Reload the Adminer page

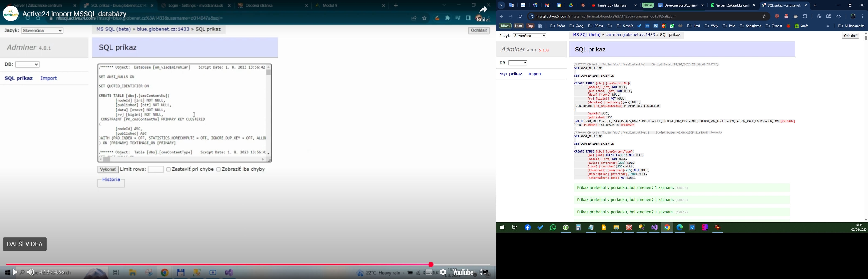click(521, 17)
